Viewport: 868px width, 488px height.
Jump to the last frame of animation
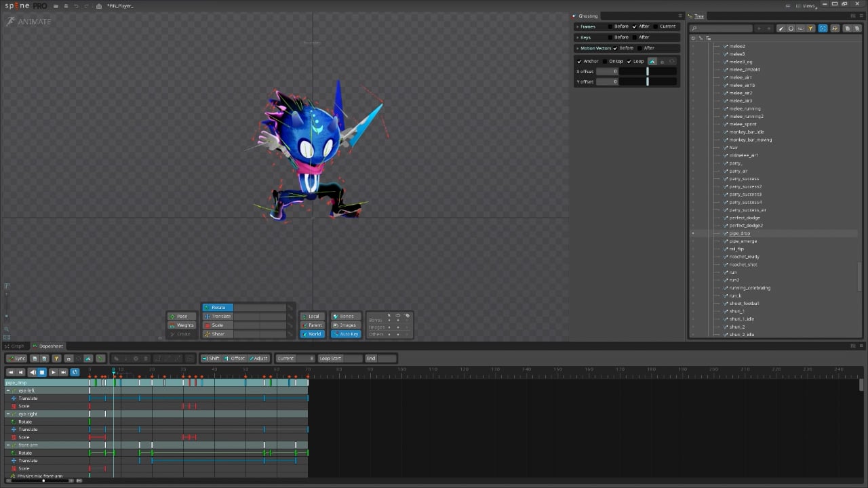64,372
